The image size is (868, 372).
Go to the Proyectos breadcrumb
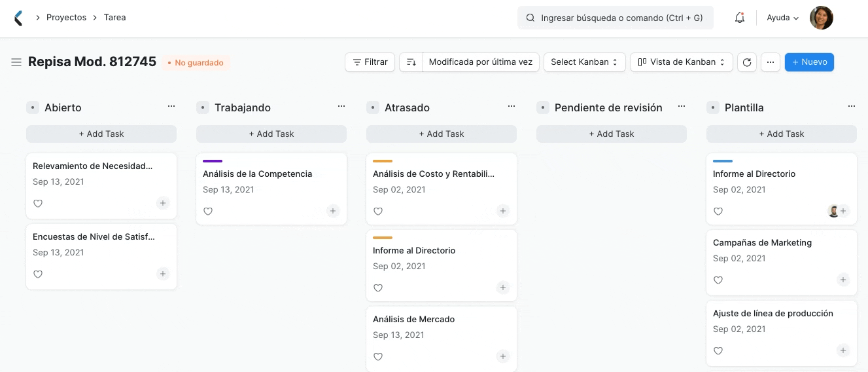(66, 18)
